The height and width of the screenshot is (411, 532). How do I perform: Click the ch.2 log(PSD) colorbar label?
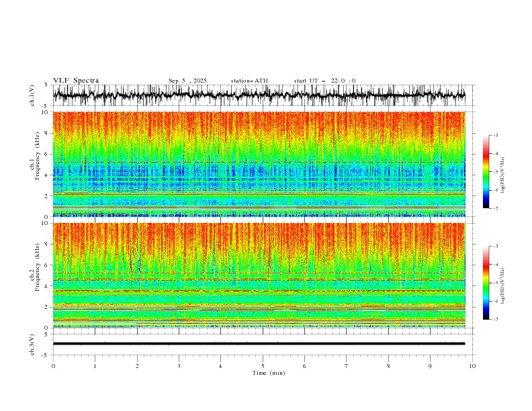503,285
